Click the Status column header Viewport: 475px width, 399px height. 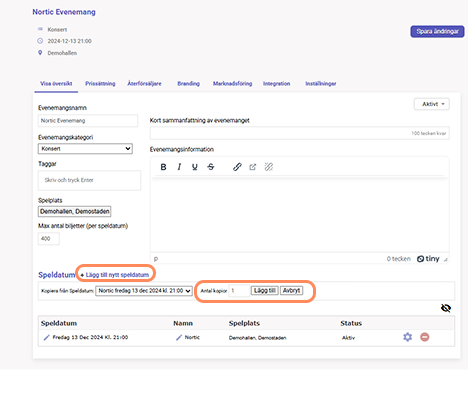click(351, 323)
